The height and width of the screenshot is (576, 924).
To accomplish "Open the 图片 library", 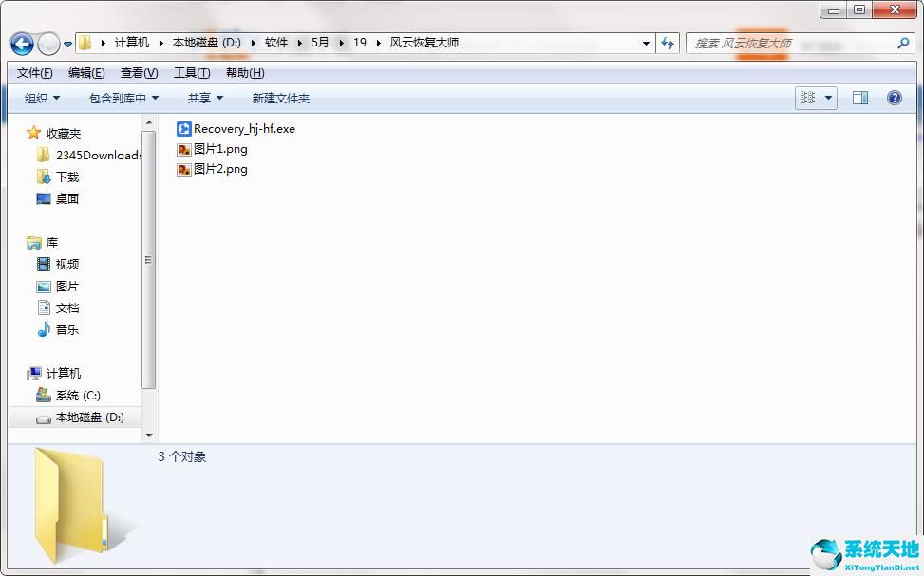I will click(x=67, y=287).
